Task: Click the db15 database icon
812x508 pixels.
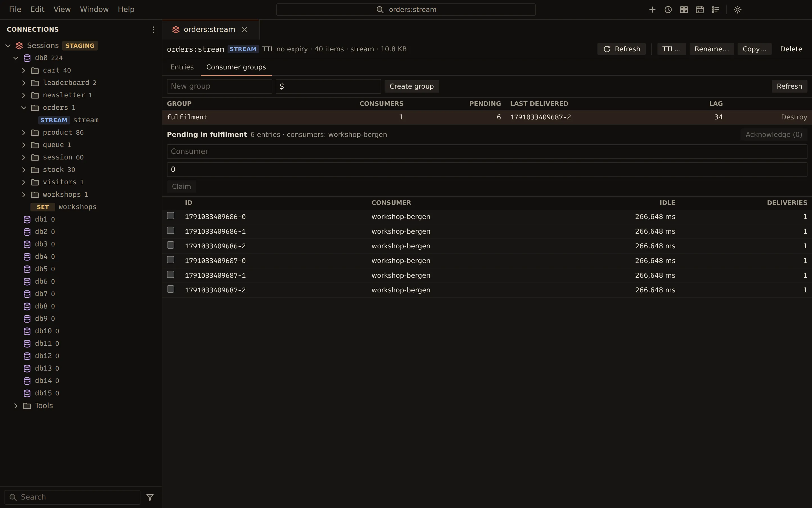Action: (x=27, y=393)
